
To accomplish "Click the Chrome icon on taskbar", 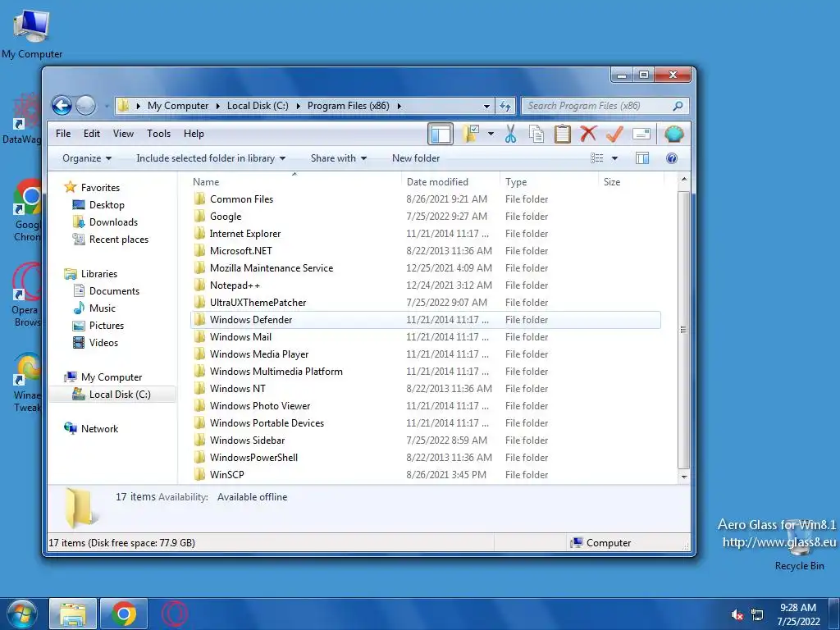I will [x=124, y=614].
